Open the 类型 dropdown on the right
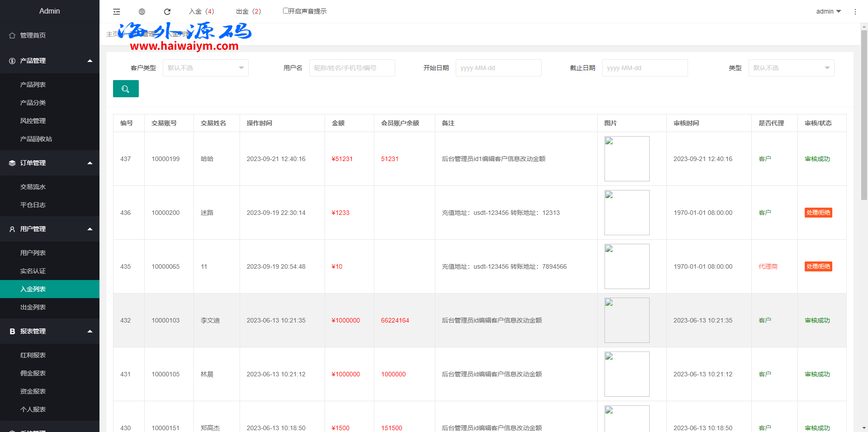 [x=791, y=68]
